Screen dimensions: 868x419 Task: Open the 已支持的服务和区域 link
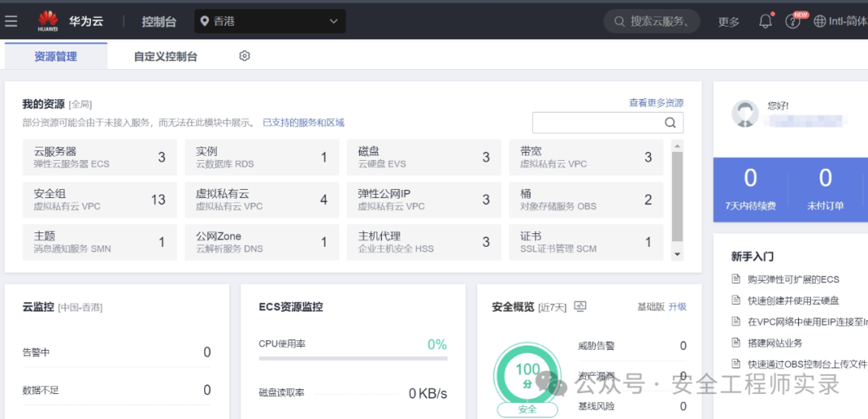[303, 122]
